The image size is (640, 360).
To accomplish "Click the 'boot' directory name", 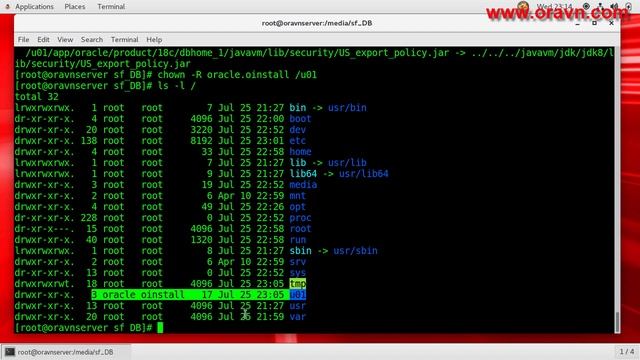I will [x=300, y=119].
